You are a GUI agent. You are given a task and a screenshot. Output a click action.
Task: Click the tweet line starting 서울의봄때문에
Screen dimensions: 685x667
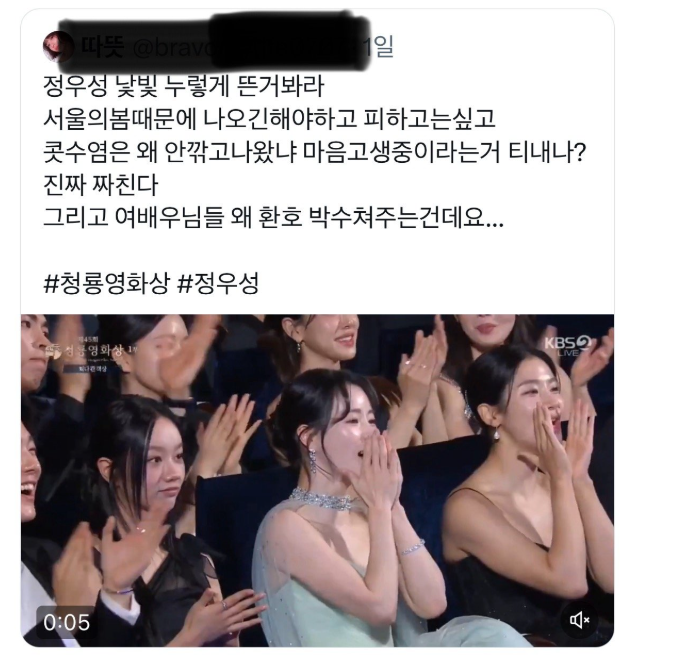pyautogui.click(x=269, y=118)
